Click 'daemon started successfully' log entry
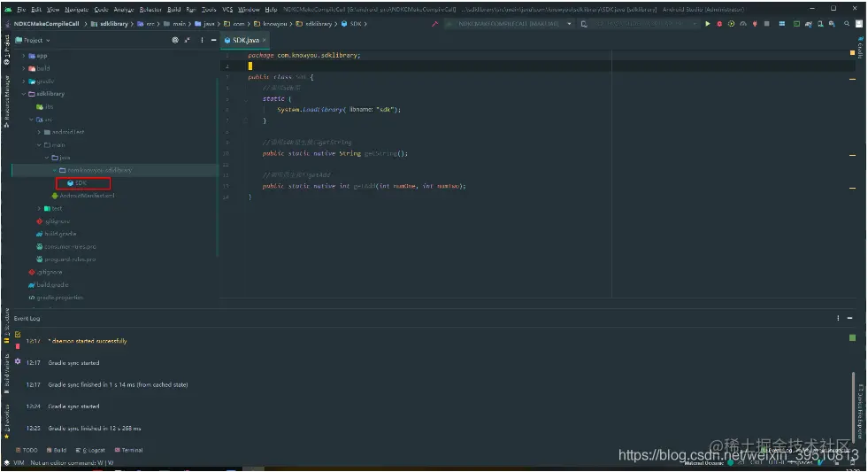Screen dimensions: 868x472 click(x=88, y=341)
